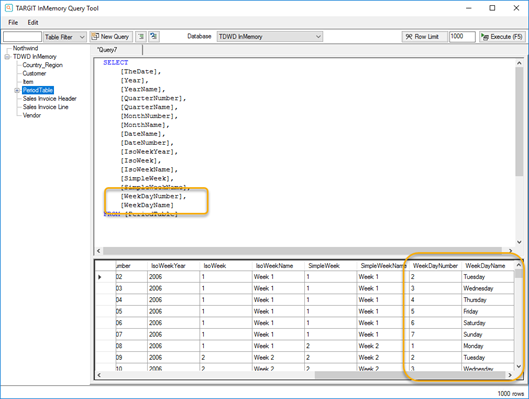
Task: Click the indent query toolbar icon
Action: 141,36
